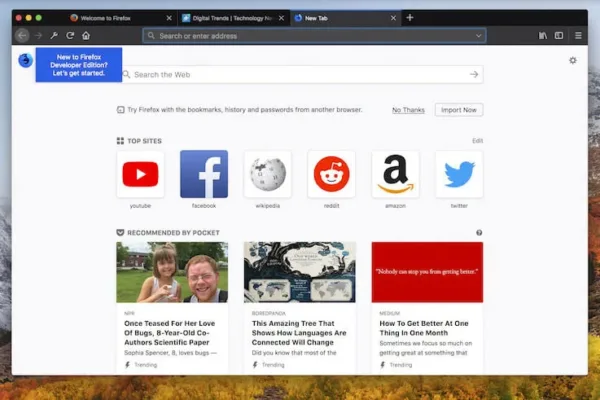Go back using the back arrow
Image resolution: width=600 pixels, height=400 pixels.
pos(22,36)
